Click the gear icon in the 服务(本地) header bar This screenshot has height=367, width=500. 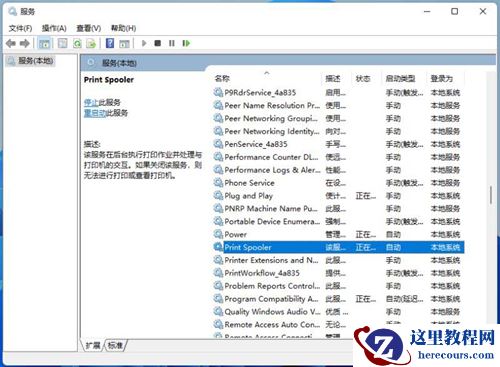pyautogui.click(x=91, y=63)
